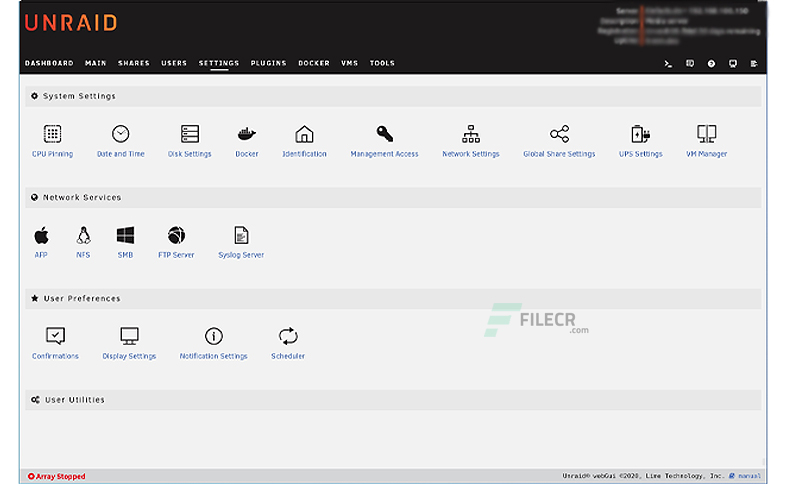Screen dimensions: 786x484
Task: Open the Notification Settings info icon
Action: 214,336
